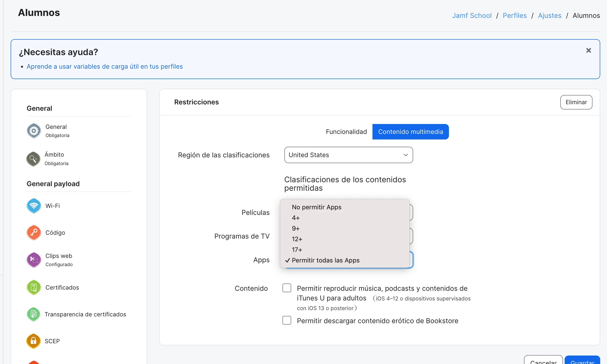Switch to the Funcionalidad tab
This screenshot has width=607, height=364.
coord(346,132)
